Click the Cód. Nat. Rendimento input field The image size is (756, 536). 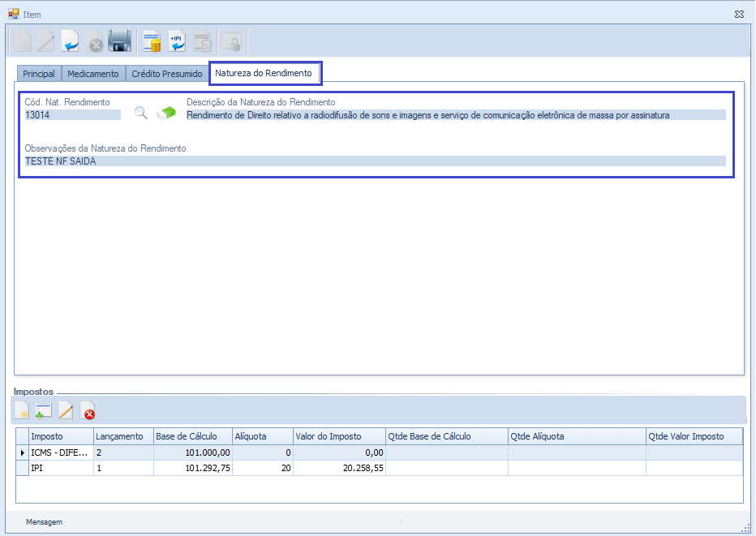point(72,115)
